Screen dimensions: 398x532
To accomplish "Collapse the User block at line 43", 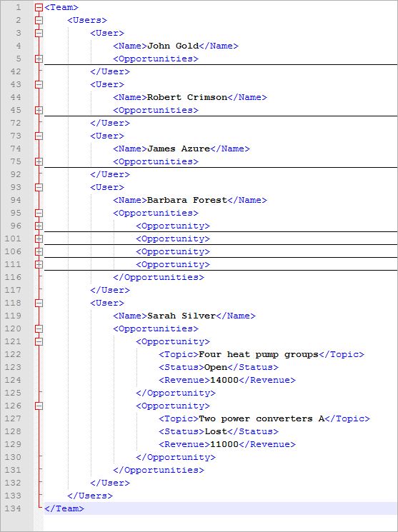I will pos(39,84).
